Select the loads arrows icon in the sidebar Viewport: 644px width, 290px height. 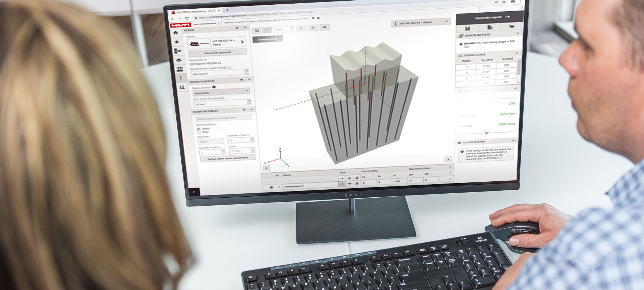182,87
